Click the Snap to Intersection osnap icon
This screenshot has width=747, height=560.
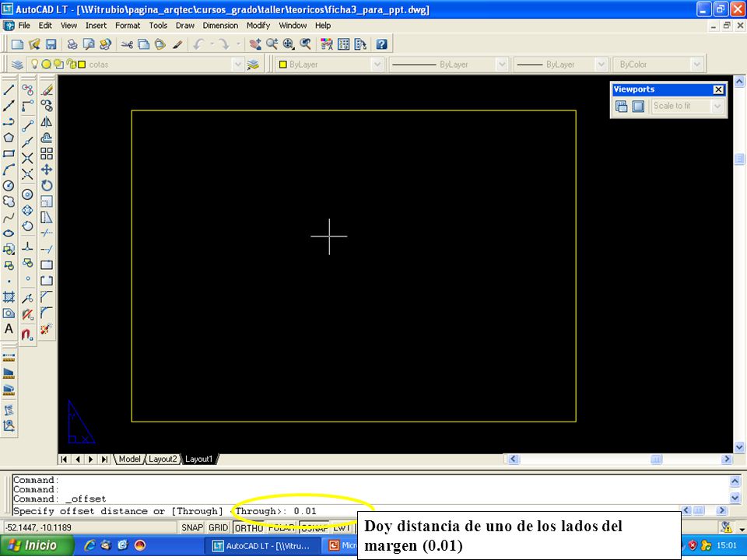tap(28, 158)
